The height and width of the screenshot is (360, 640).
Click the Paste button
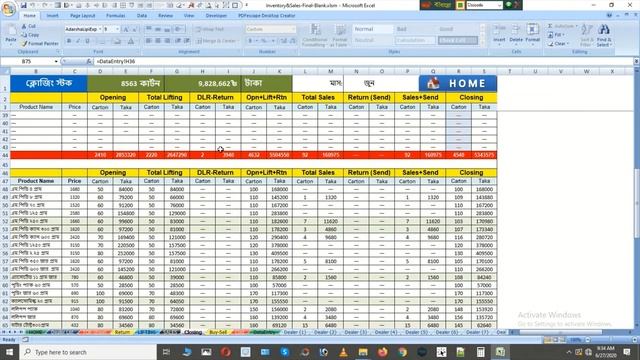[x=11, y=35]
